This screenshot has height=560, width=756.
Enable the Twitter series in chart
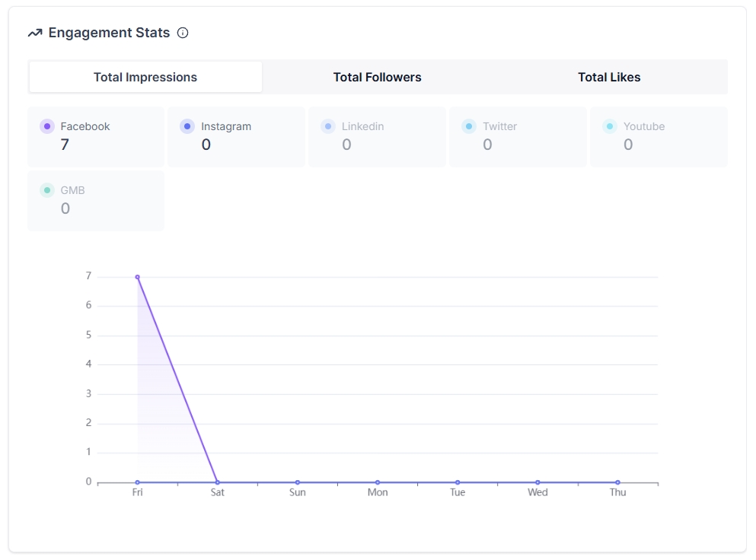pyautogui.click(x=518, y=136)
